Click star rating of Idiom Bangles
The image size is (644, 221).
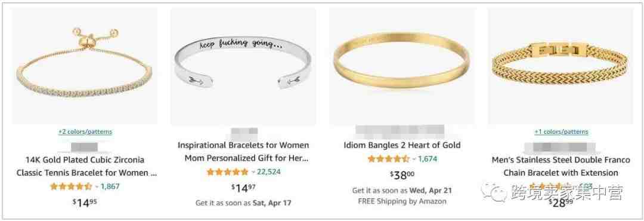pyautogui.click(x=389, y=159)
